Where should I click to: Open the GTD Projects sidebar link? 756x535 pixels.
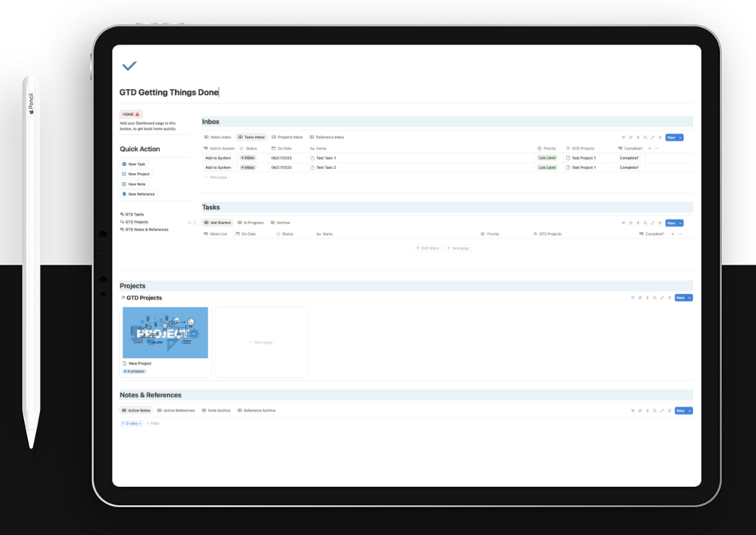134,222
